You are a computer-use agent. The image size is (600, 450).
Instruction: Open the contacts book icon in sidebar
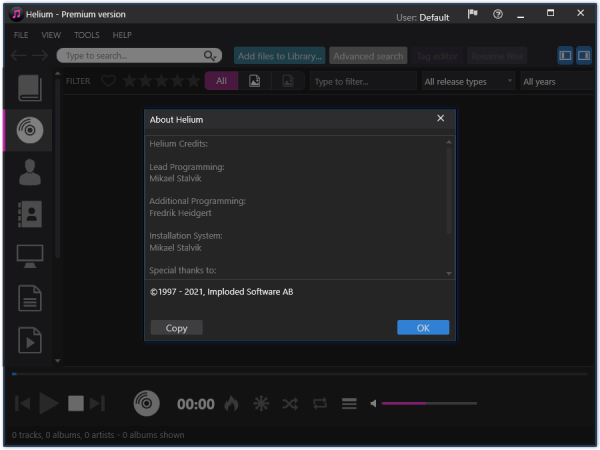coord(30,214)
